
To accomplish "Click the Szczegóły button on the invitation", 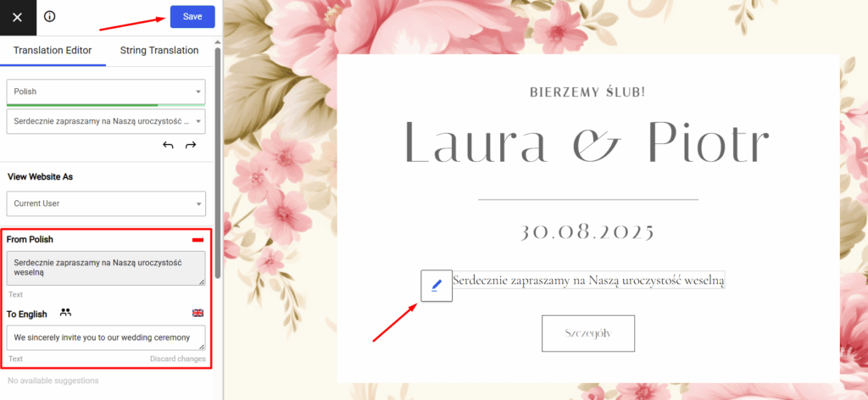I will 588,334.
